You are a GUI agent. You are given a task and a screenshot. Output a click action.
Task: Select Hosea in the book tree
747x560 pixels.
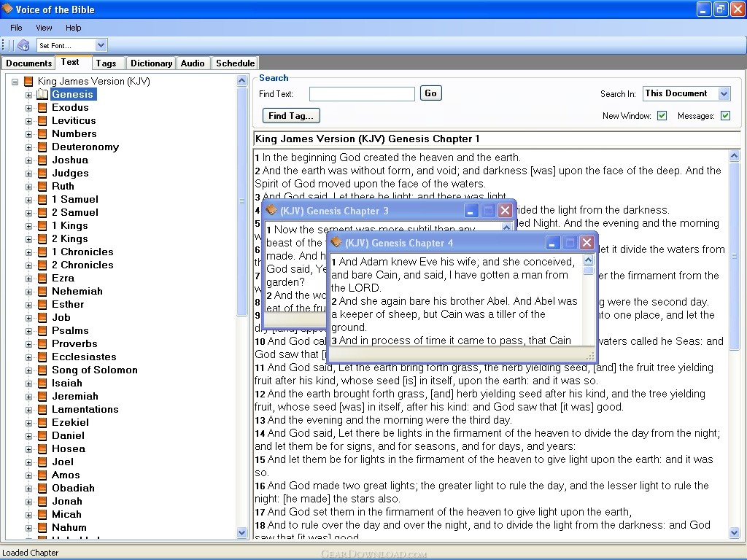click(x=68, y=448)
